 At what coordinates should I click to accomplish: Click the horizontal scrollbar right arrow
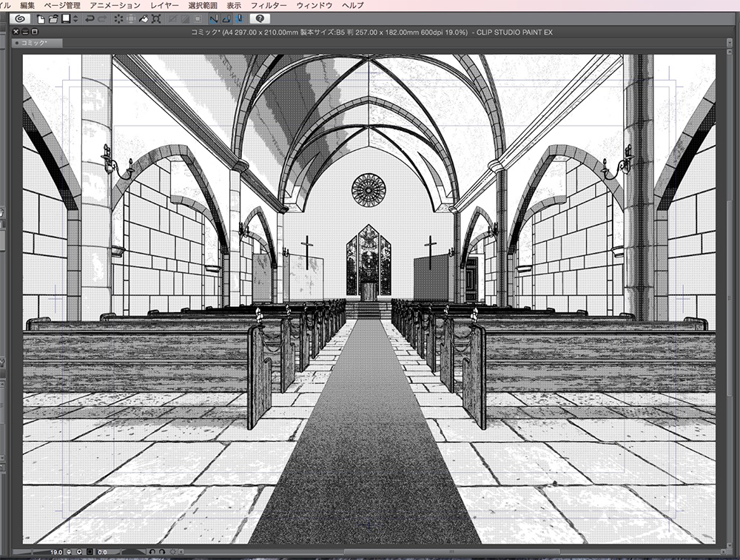pyautogui.click(x=723, y=552)
